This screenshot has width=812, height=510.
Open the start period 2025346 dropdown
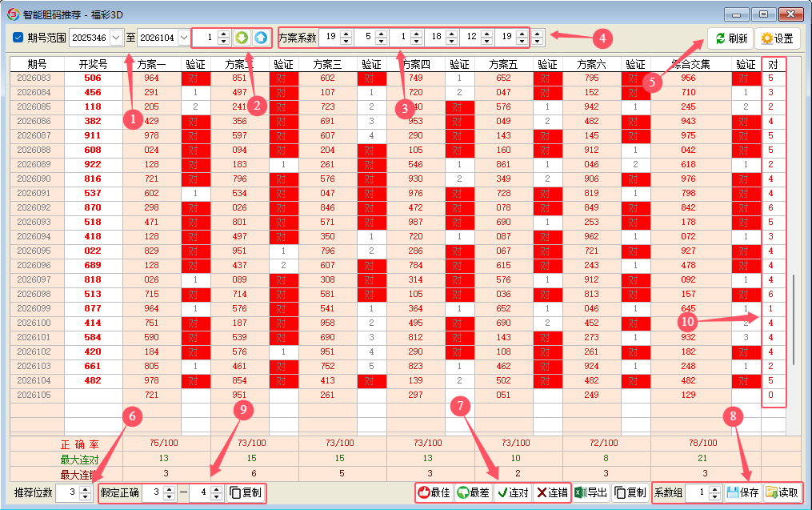(117, 38)
